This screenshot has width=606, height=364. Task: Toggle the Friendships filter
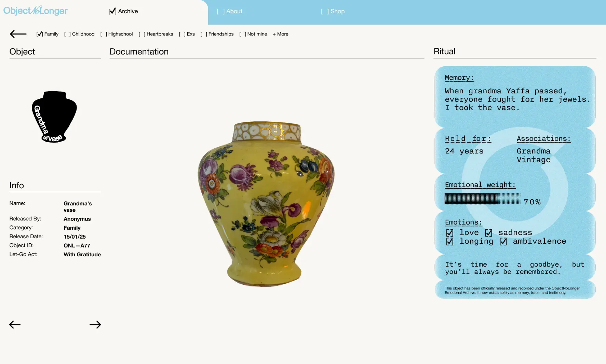(204, 34)
